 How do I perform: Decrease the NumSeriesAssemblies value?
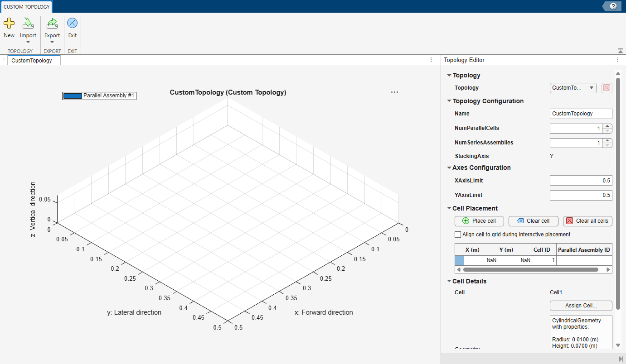(x=607, y=145)
